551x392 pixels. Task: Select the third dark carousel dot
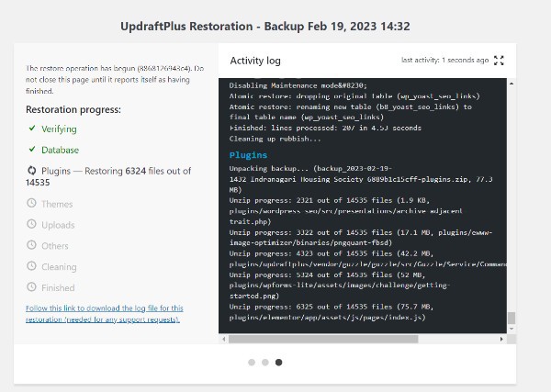tap(278, 362)
